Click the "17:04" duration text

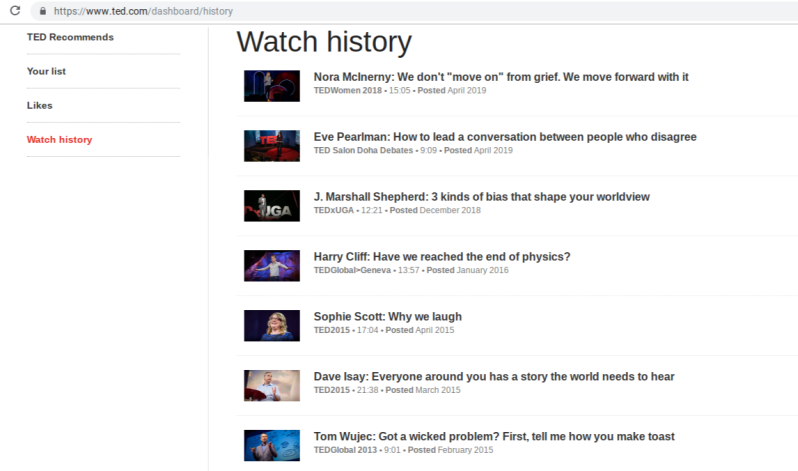(x=367, y=330)
